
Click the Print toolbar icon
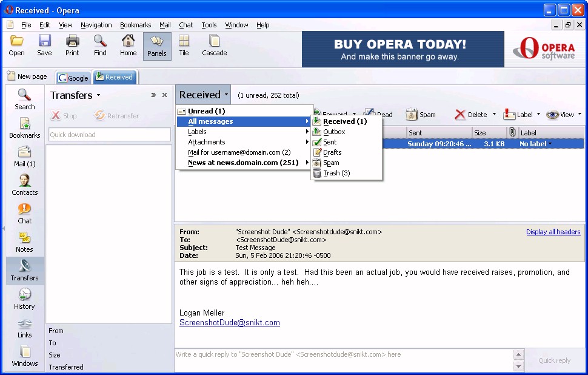pos(72,46)
